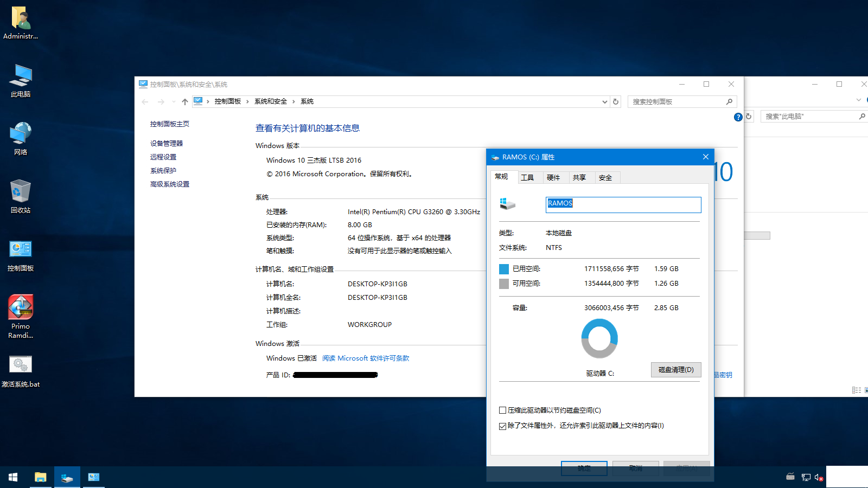Close the RAMOS (C:) properties dialog
Image resolution: width=868 pixels, height=488 pixels.
point(706,157)
